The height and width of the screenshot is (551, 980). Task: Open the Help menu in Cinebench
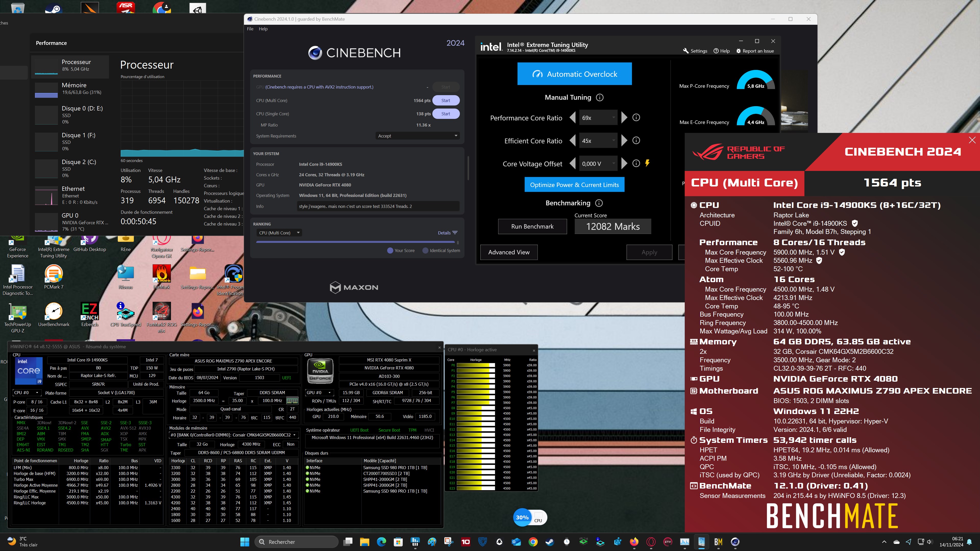(263, 29)
